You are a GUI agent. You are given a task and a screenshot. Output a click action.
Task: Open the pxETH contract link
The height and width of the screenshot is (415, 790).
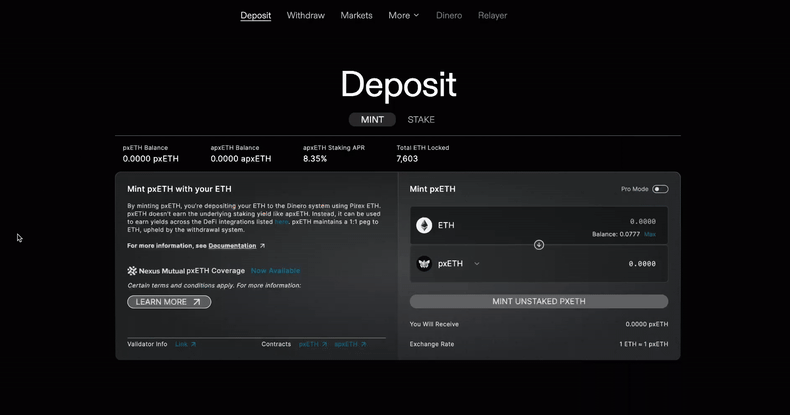pyautogui.click(x=313, y=344)
